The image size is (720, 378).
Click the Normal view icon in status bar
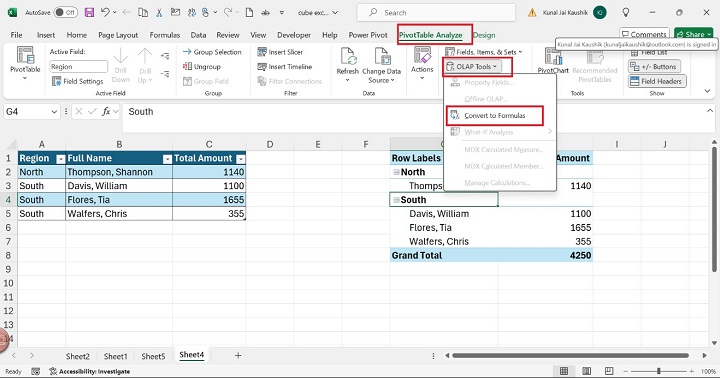pos(564,371)
